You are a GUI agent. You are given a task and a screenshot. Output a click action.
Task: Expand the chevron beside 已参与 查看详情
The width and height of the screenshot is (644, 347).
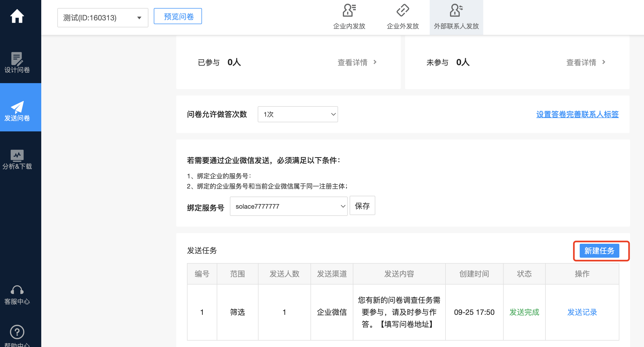coord(375,62)
